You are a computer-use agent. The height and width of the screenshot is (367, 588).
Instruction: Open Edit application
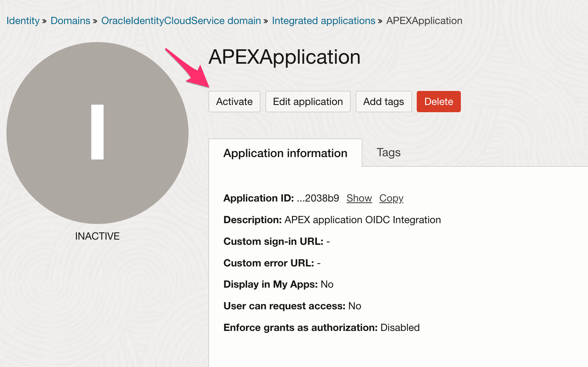pos(308,102)
